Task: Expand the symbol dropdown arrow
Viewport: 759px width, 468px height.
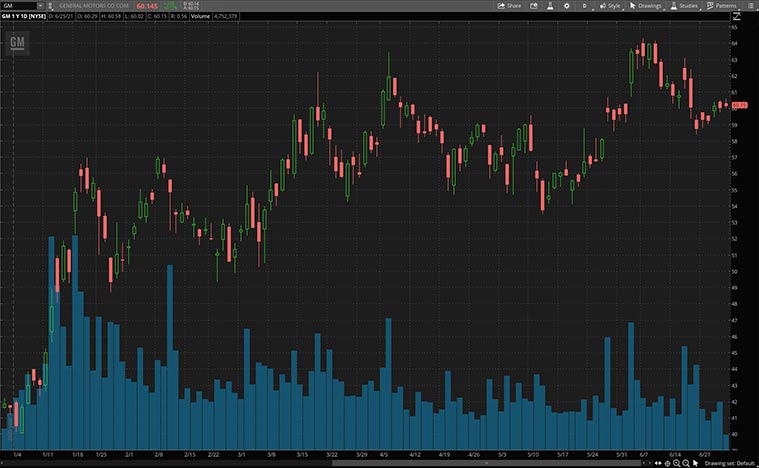Action: coord(39,5)
